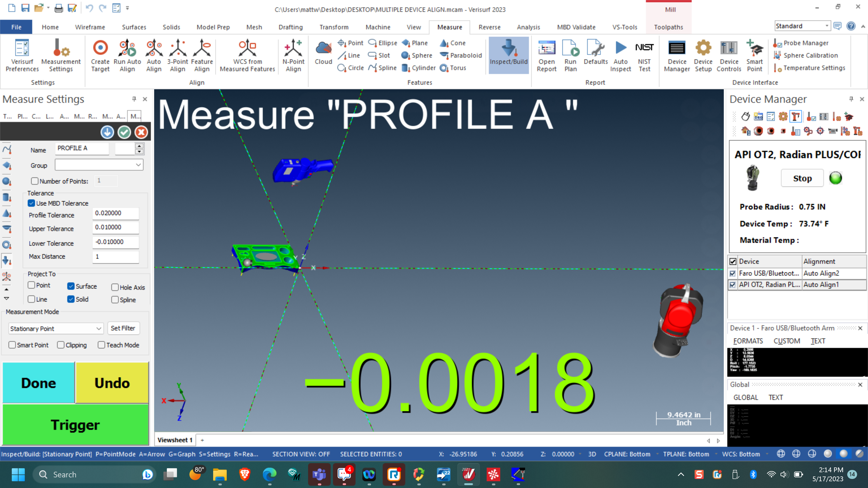The width and height of the screenshot is (868, 488).
Task: Click the Profile Tolerance input field
Action: tap(116, 213)
